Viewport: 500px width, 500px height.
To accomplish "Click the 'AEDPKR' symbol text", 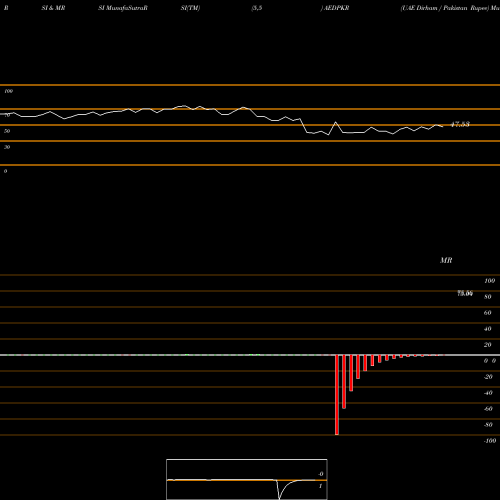I will (x=337, y=8).
